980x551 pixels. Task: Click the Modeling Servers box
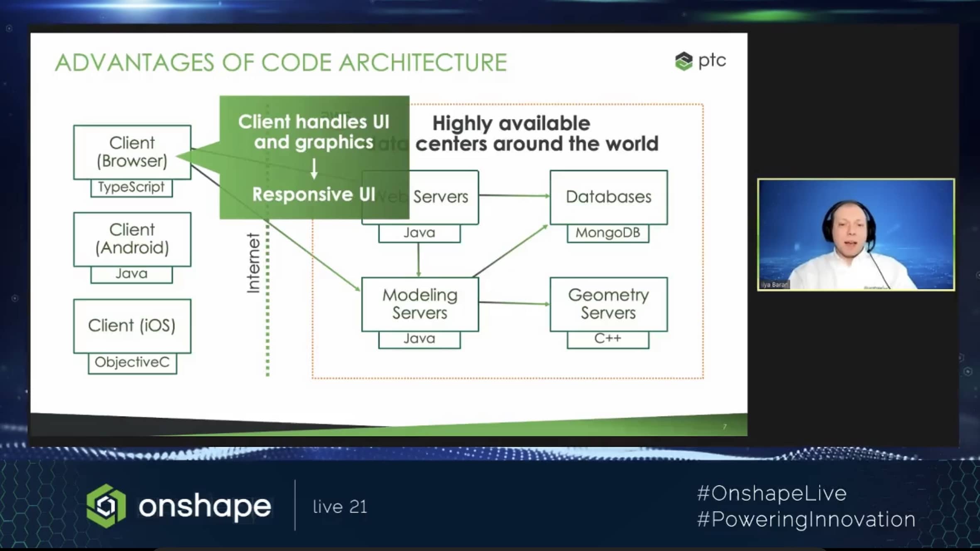[420, 304]
